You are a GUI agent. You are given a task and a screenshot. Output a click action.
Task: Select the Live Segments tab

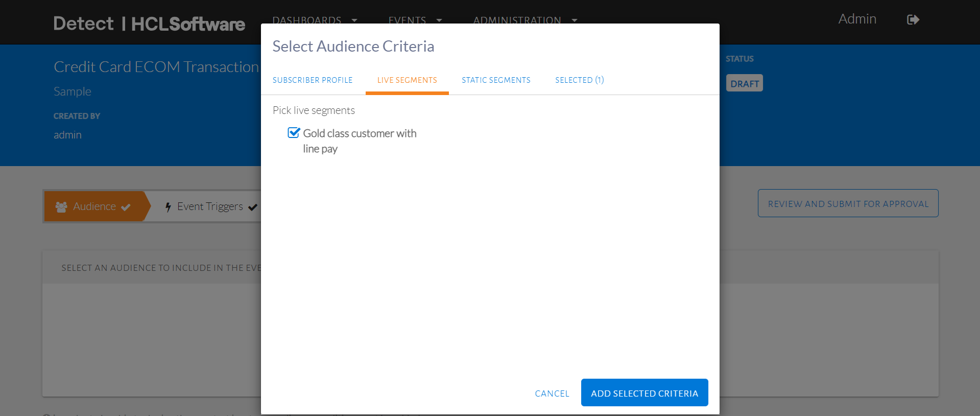click(x=407, y=80)
